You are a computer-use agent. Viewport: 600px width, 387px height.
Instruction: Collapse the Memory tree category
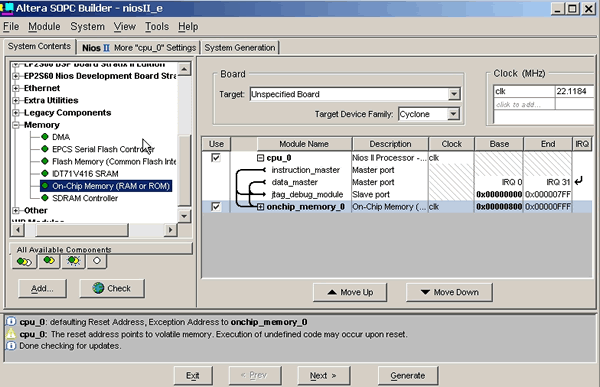pos(16,125)
